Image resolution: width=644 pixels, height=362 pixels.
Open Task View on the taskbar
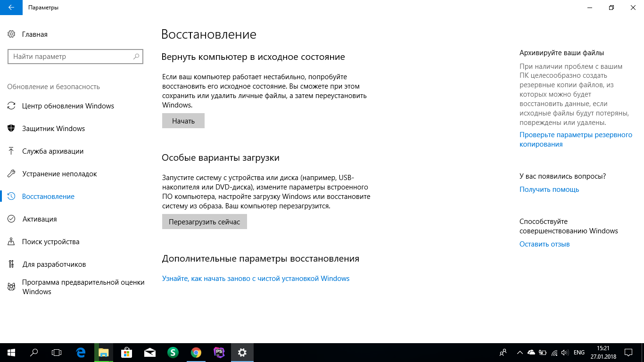click(57, 352)
